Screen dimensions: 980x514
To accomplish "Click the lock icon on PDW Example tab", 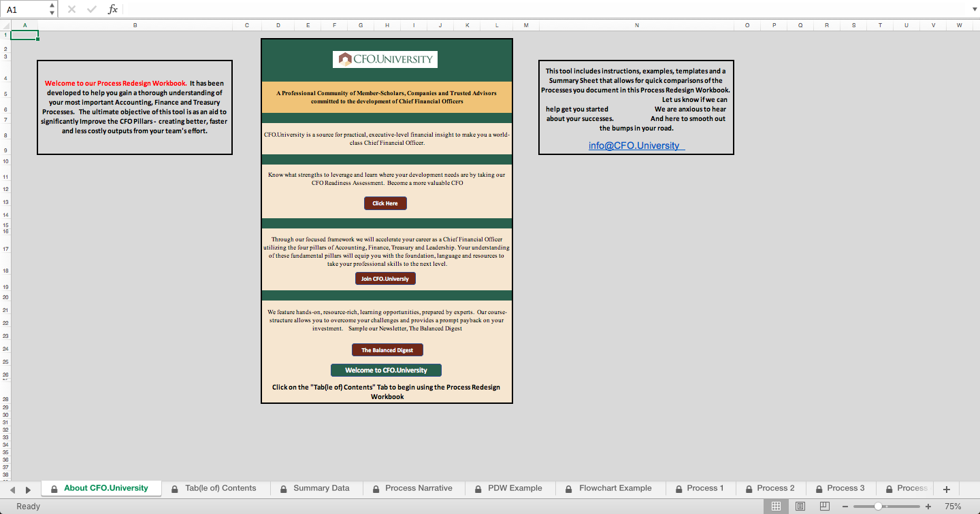I will pos(478,489).
